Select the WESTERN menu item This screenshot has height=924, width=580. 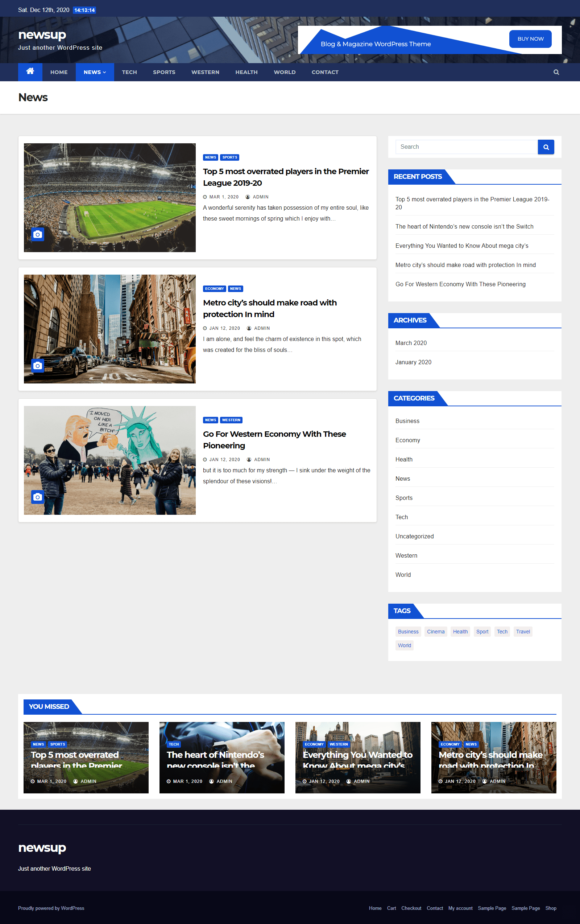tap(205, 72)
